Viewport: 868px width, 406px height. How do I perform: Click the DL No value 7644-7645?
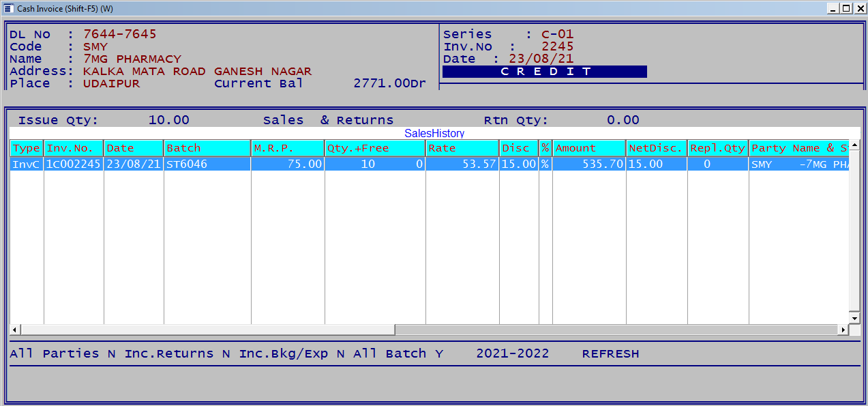[x=120, y=34]
